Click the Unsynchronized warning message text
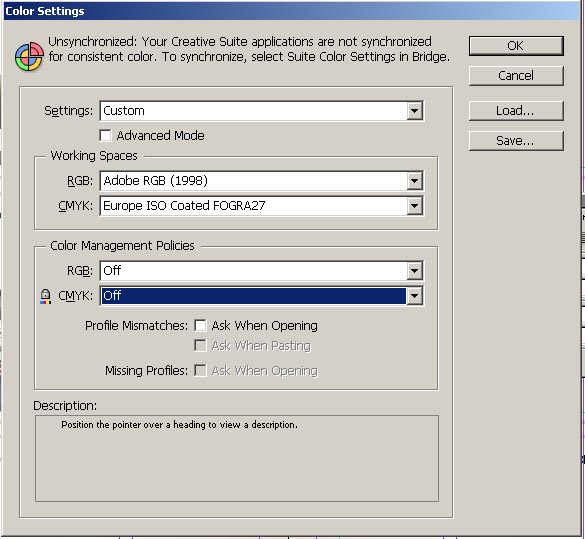585x539 pixels. 249,49
